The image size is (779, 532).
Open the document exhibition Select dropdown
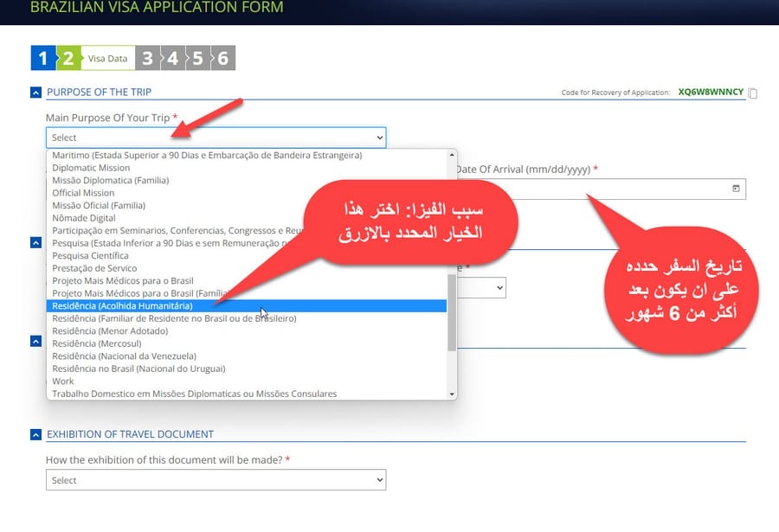tap(216, 480)
